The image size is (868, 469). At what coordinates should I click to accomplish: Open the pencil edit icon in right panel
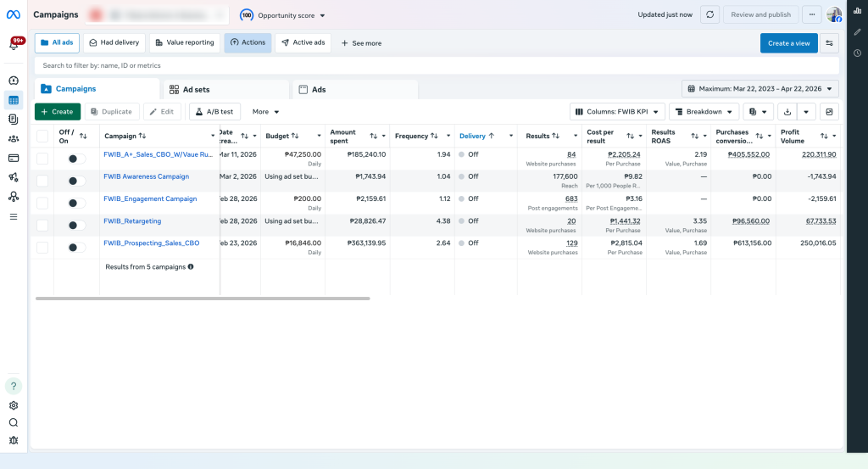click(x=858, y=32)
